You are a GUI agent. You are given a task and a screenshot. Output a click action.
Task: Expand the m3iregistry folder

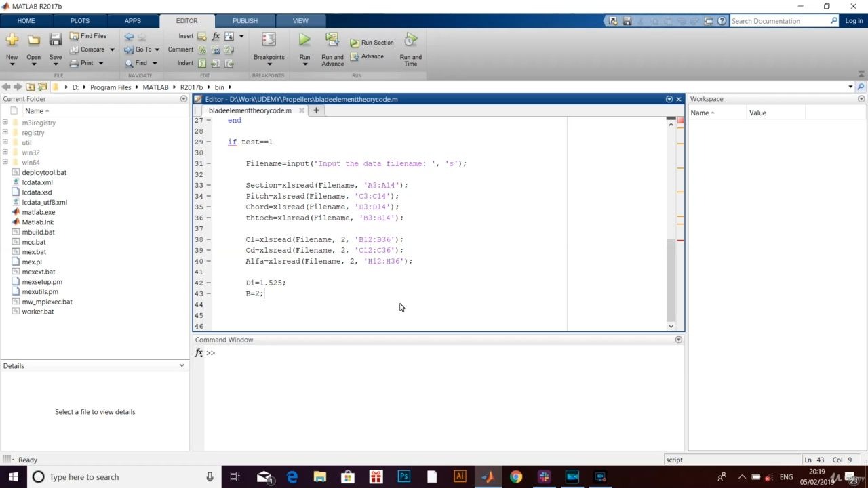(x=5, y=123)
